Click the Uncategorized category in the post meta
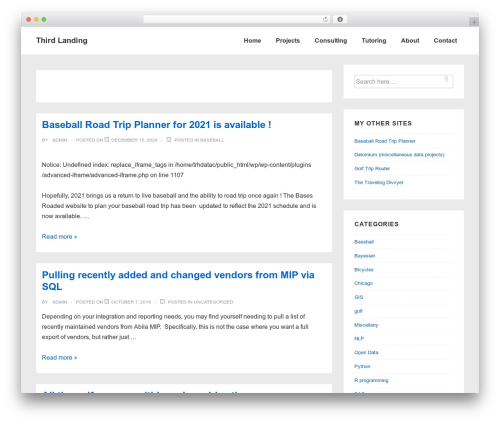This screenshot has height=423, width=500. pos(213,302)
